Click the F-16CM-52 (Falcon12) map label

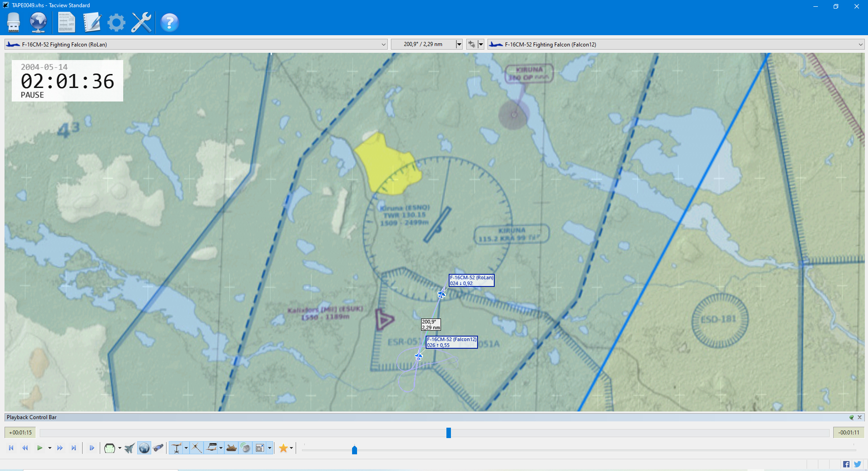coord(452,342)
